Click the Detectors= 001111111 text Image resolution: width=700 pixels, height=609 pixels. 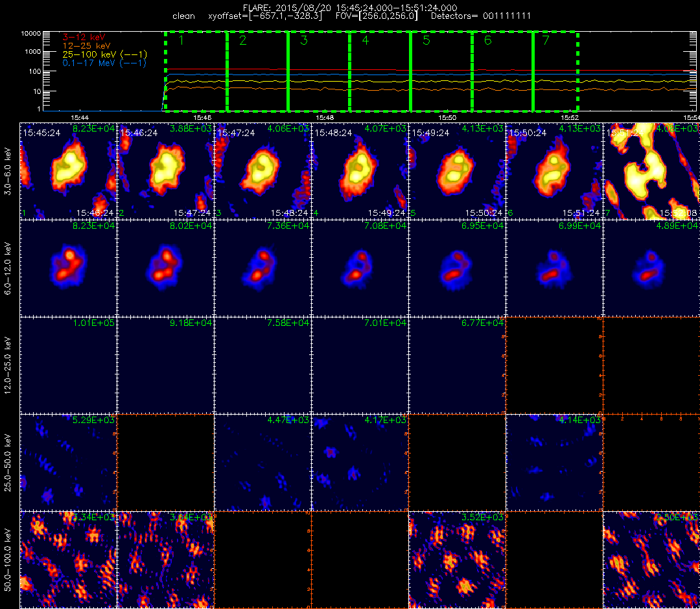coord(481,16)
